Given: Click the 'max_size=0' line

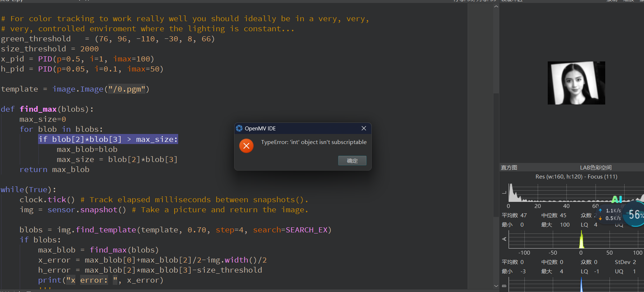Looking at the screenshot, I should coord(43,119).
